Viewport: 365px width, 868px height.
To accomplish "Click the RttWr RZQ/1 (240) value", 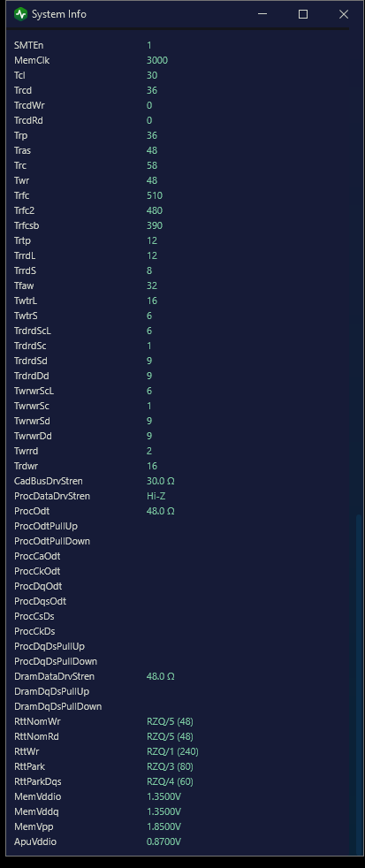I will click(x=172, y=751).
